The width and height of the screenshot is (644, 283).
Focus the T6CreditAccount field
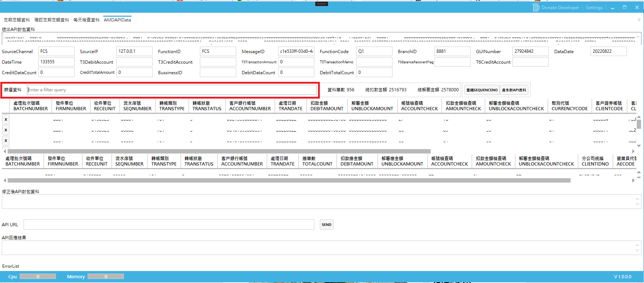pyautogui.click(x=531, y=62)
